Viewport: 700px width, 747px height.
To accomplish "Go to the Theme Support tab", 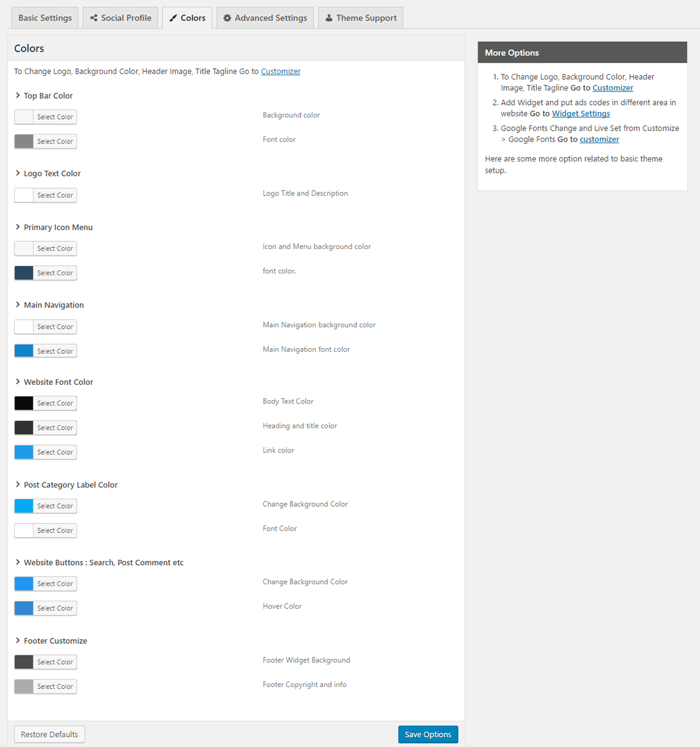I will [x=360, y=17].
